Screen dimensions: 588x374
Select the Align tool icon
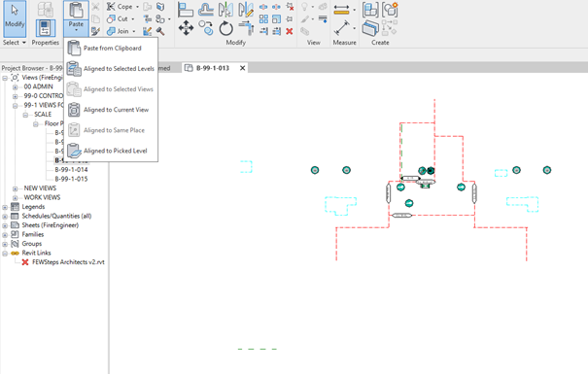tap(186, 10)
